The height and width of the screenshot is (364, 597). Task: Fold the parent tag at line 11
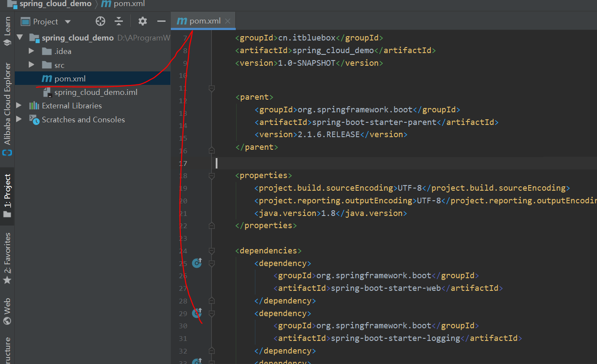coord(212,88)
